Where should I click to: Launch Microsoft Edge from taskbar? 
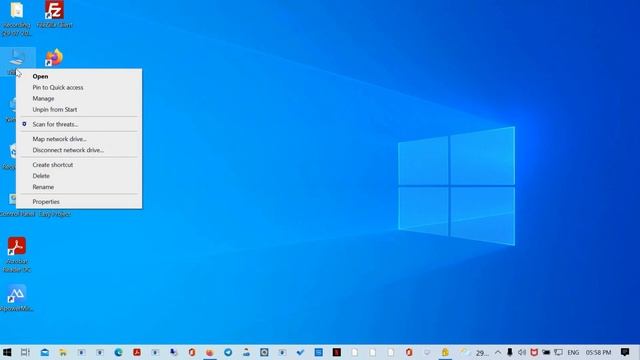[118, 352]
